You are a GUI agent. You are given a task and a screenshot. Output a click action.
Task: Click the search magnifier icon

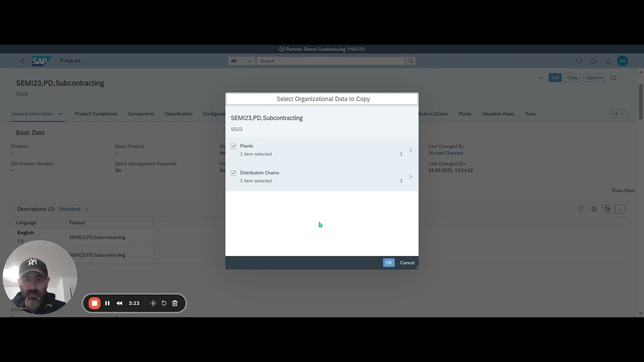click(411, 61)
